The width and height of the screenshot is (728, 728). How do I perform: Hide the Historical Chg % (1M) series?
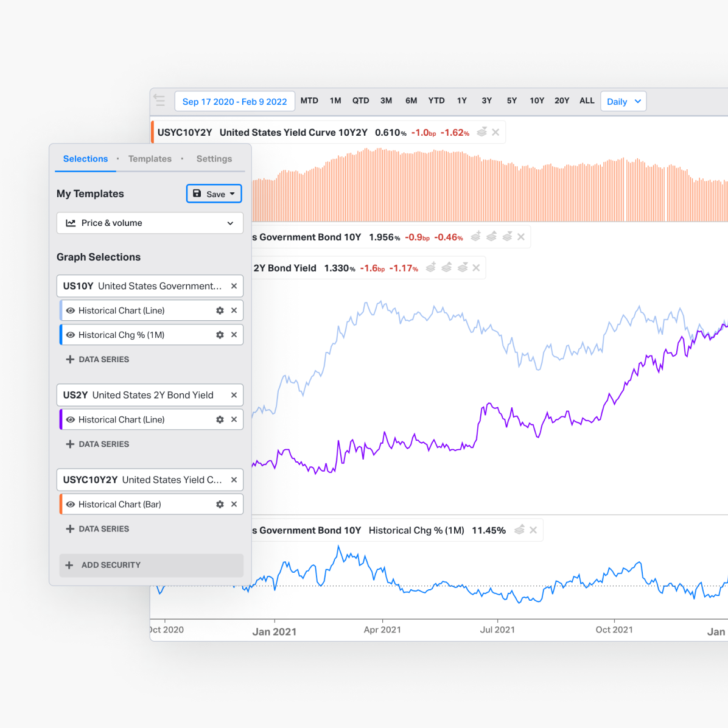pyautogui.click(x=71, y=335)
